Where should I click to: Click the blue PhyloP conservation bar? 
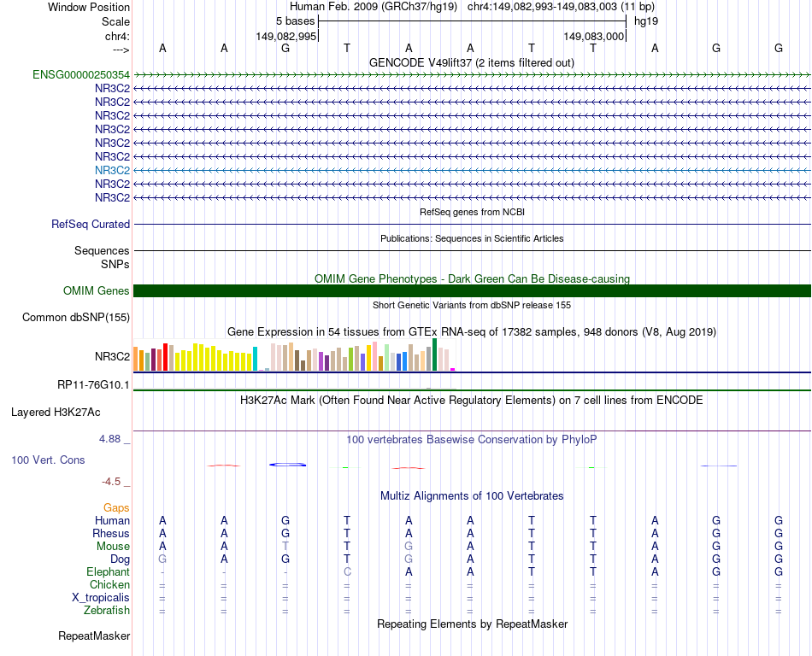click(287, 465)
